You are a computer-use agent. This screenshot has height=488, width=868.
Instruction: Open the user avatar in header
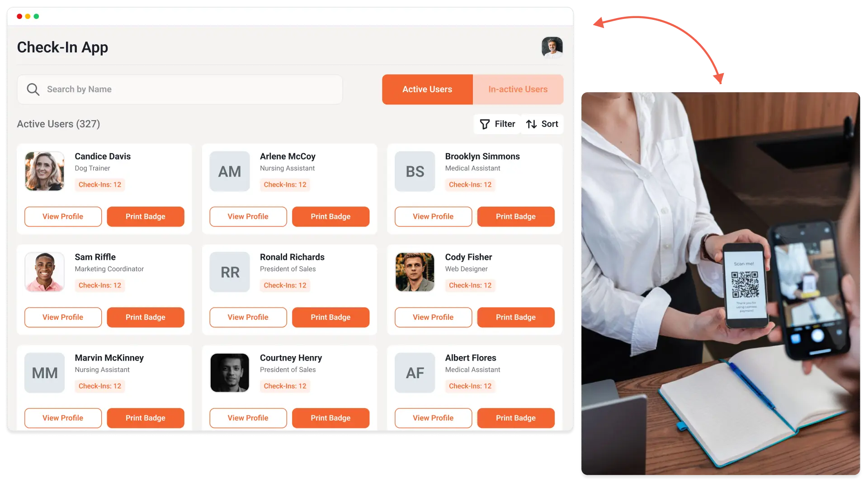(x=552, y=47)
